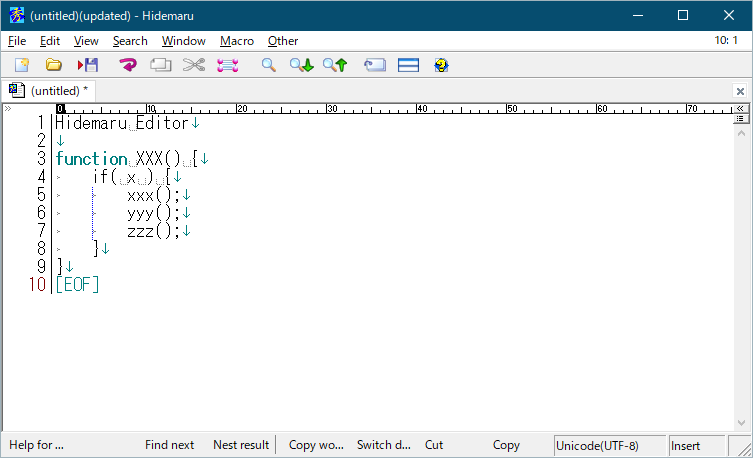The image size is (753, 458).
Task: Click the 'yyy();' text on line 6
Action: pos(154,213)
